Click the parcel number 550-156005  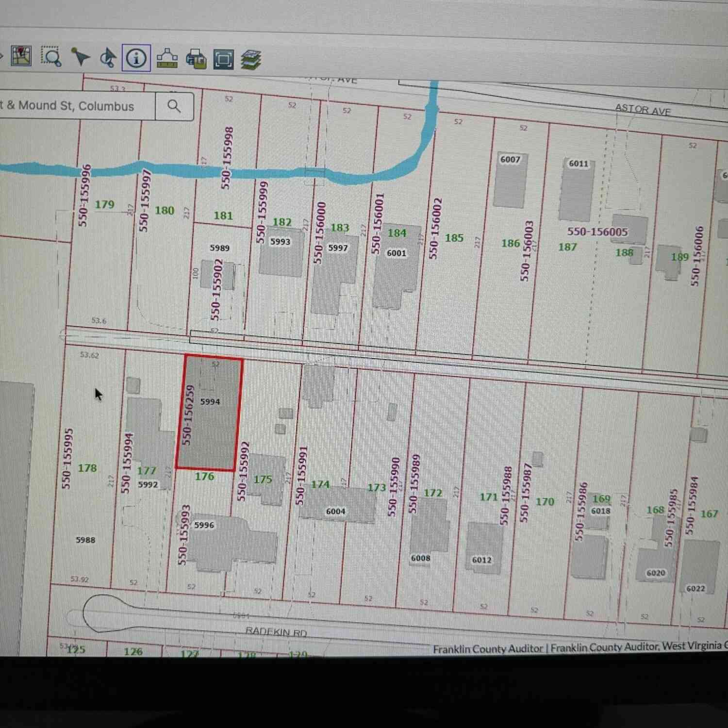click(597, 232)
